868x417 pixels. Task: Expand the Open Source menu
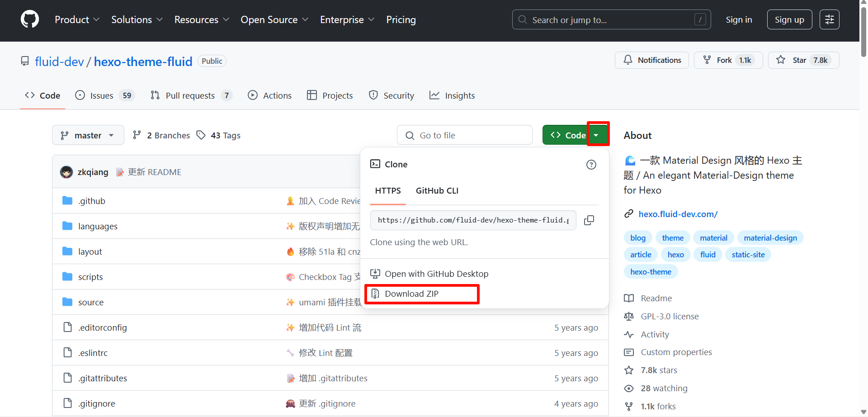click(274, 19)
